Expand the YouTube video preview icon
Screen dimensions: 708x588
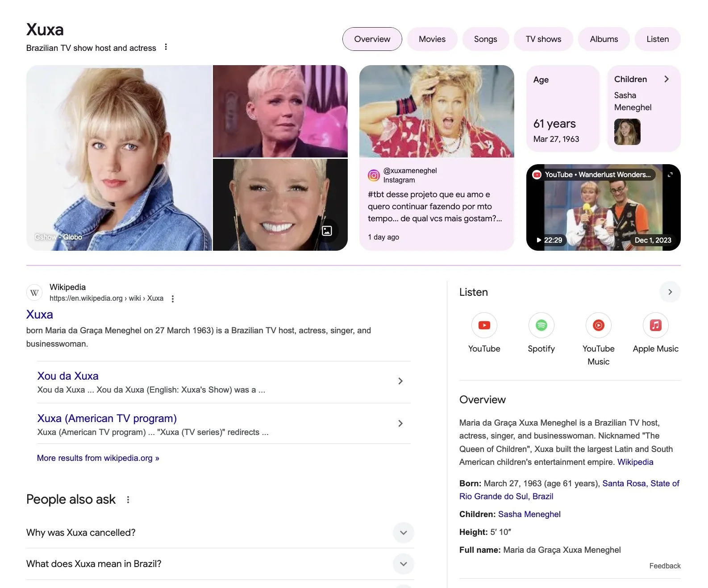tap(670, 174)
